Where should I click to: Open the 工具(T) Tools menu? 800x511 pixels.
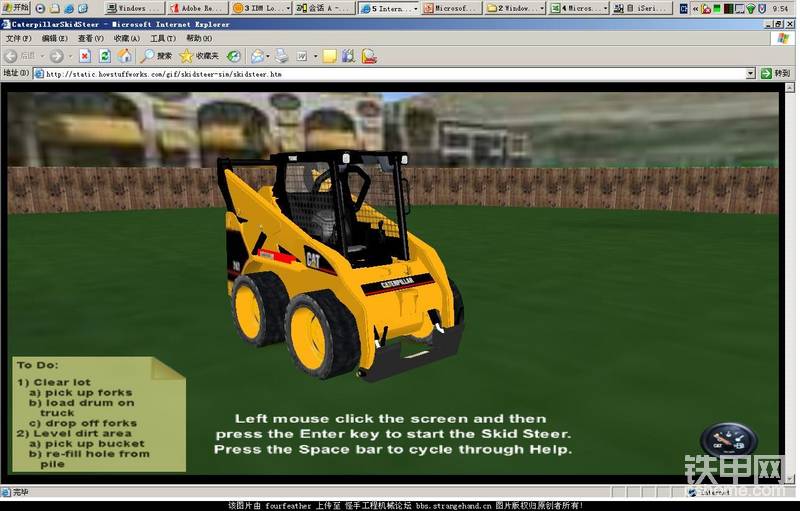point(163,38)
